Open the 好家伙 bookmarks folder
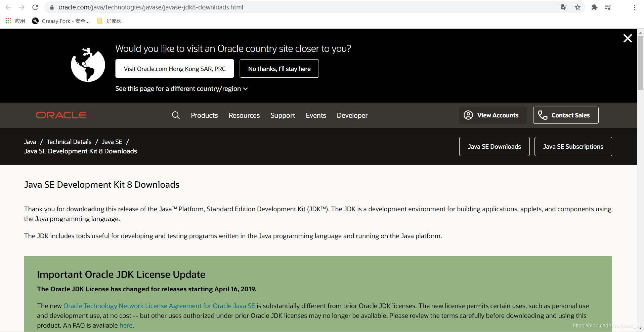The image size is (644, 332). point(109,21)
